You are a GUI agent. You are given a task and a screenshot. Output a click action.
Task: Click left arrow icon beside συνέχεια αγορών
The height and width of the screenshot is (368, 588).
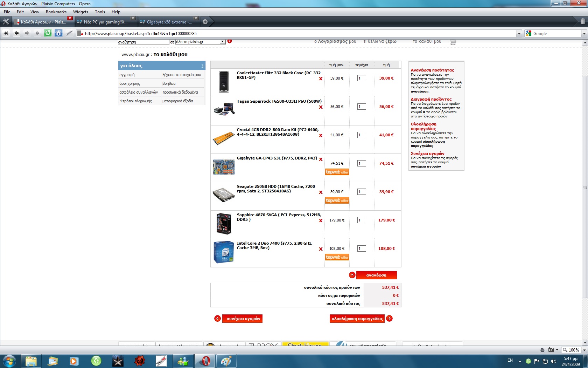[218, 319]
